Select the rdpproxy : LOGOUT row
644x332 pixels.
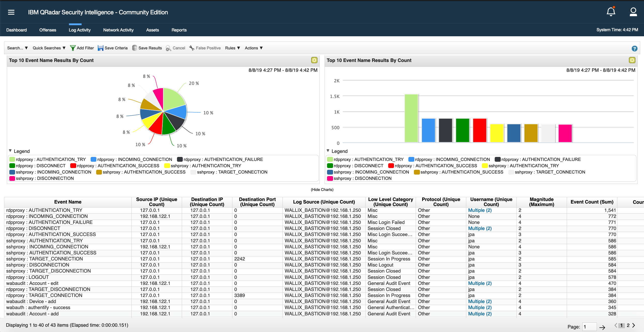click(x=324, y=277)
